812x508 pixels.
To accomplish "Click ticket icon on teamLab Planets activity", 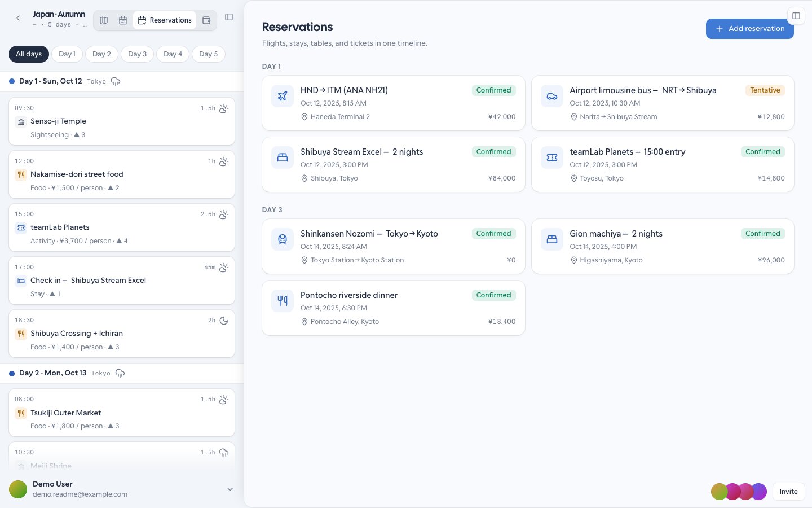I will coord(21,227).
